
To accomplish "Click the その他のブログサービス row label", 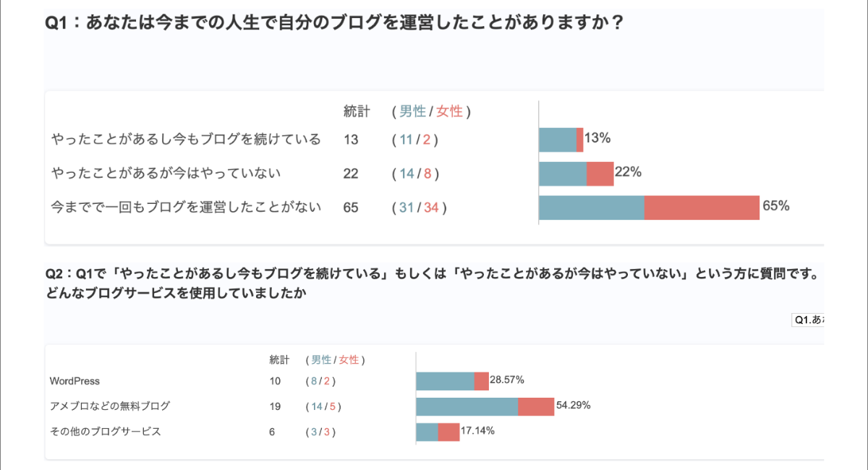I will 105,432.
